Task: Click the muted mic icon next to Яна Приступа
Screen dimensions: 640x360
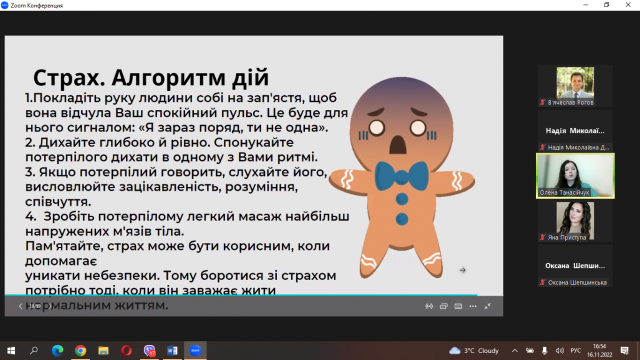Action: 542,237
